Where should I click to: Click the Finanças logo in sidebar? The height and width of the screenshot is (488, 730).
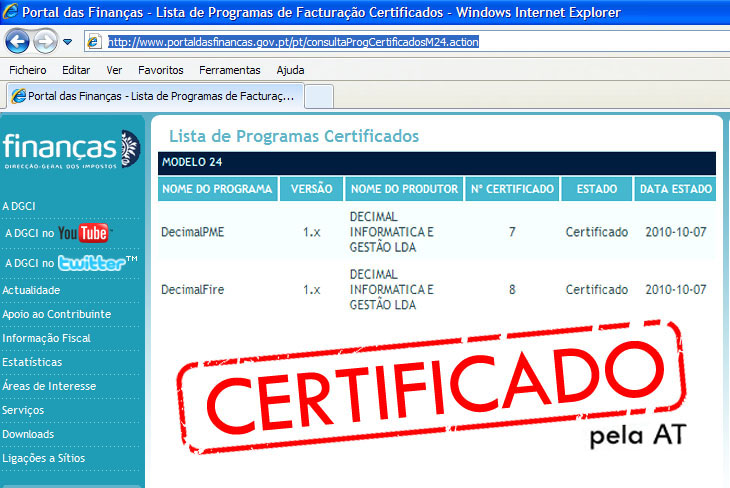71,149
